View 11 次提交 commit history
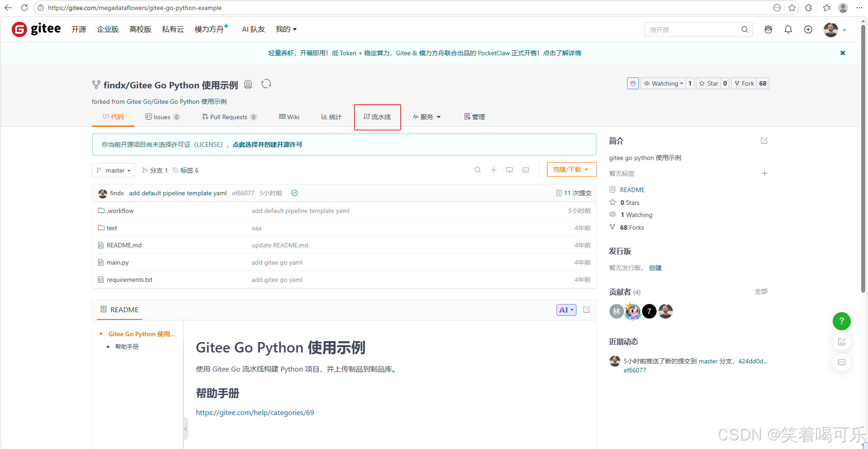This screenshot has height=449, width=868. point(574,193)
